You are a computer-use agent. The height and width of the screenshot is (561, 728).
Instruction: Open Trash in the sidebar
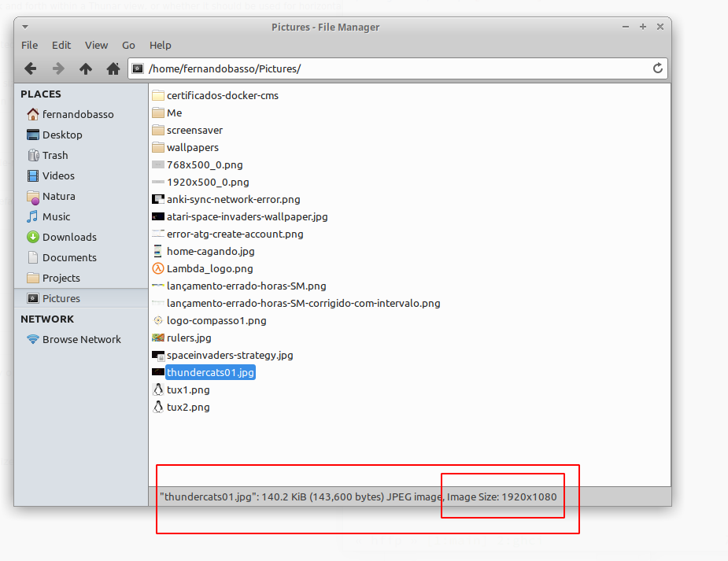81,155
